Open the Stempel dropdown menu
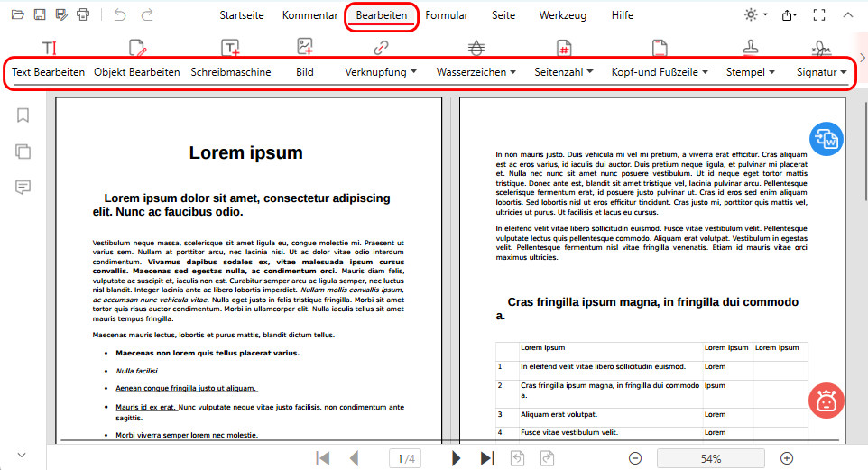 tap(750, 72)
